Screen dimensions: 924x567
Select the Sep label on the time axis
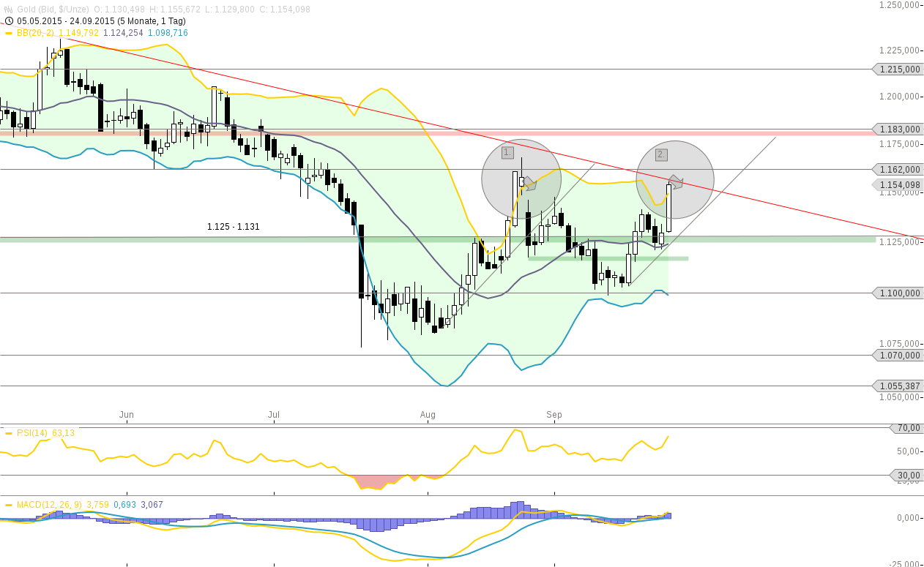click(554, 414)
